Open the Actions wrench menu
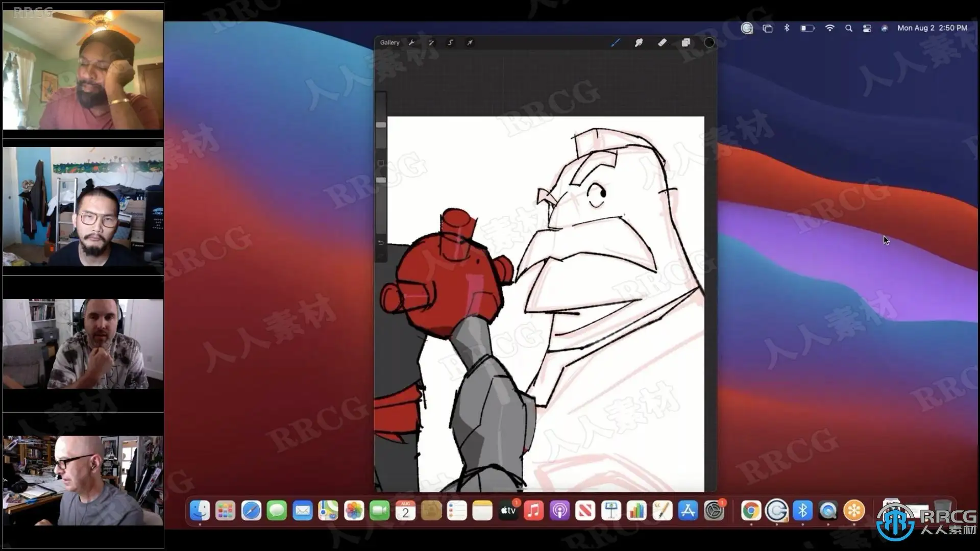 point(412,43)
